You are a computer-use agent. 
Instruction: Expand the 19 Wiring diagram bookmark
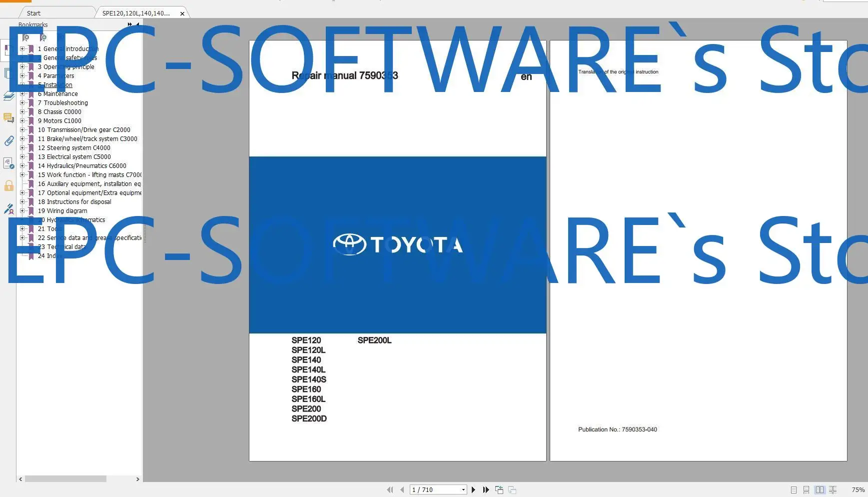click(22, 211)
